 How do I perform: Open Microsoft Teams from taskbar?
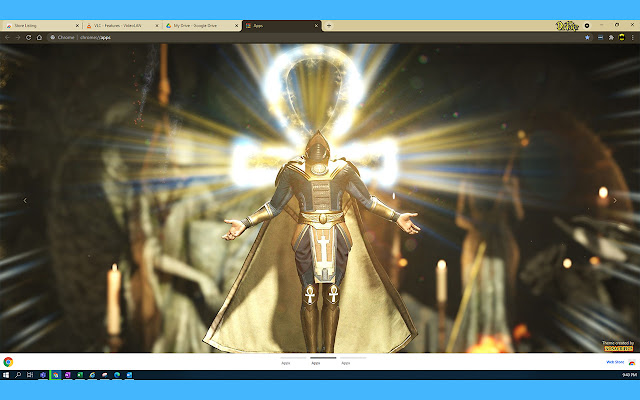pyautogui.click(x=43, y=375)
